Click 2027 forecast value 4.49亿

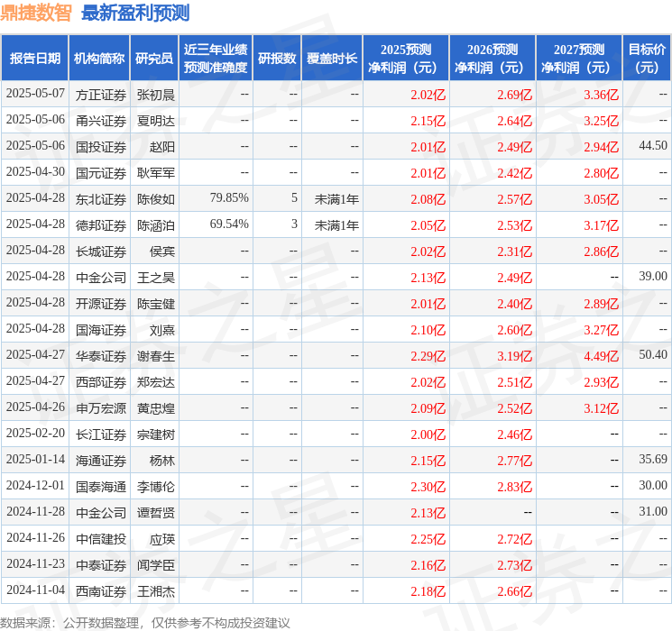pos(602,356)
